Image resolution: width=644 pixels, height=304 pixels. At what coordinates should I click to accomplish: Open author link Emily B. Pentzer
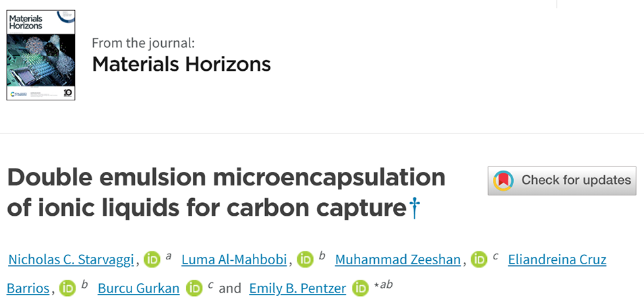coord(297,288)
